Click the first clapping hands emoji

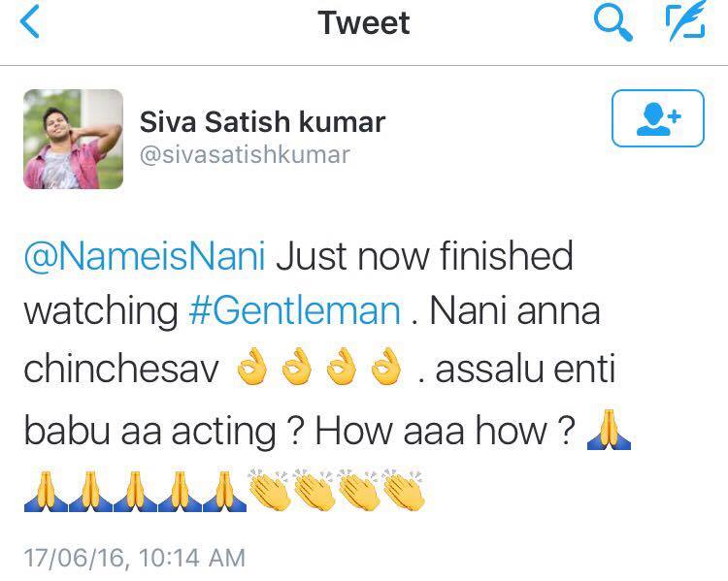[x=272, y=492]
